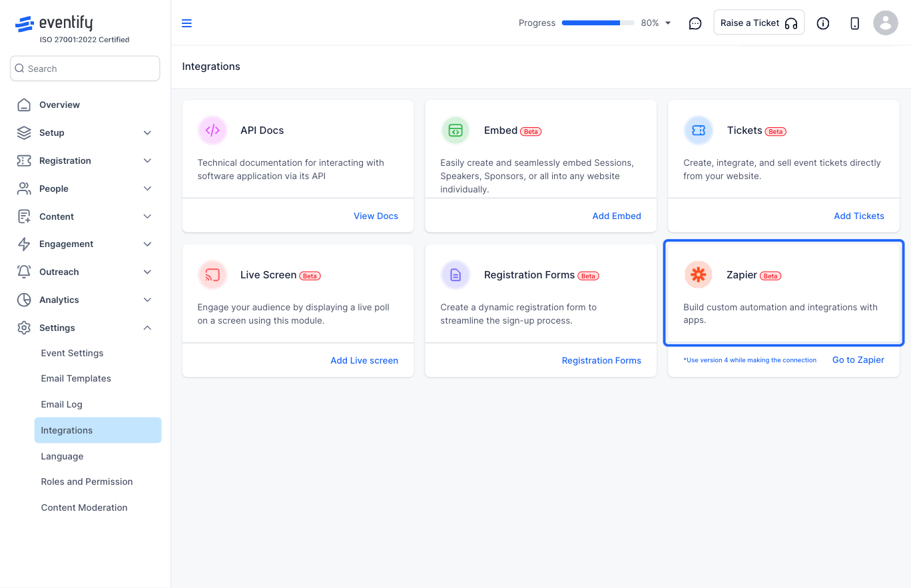Click the Add Embed link
The image size is (911, 588).
617,216
